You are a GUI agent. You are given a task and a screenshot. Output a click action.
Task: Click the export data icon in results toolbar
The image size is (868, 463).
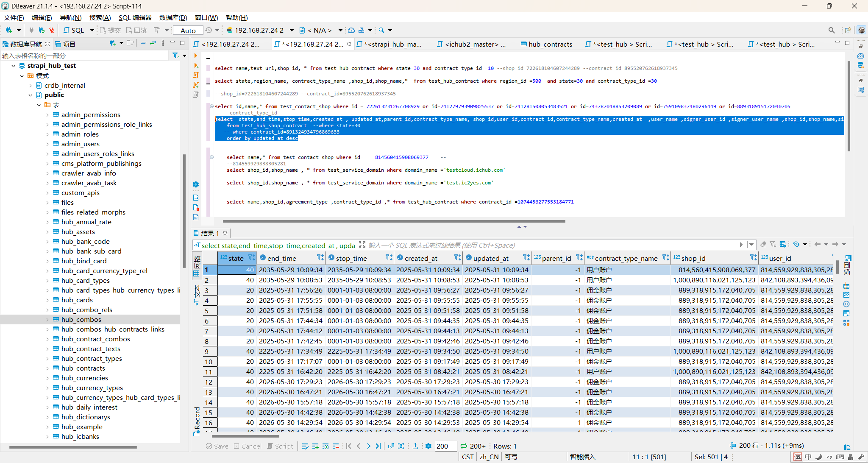(x=415, y=446)
